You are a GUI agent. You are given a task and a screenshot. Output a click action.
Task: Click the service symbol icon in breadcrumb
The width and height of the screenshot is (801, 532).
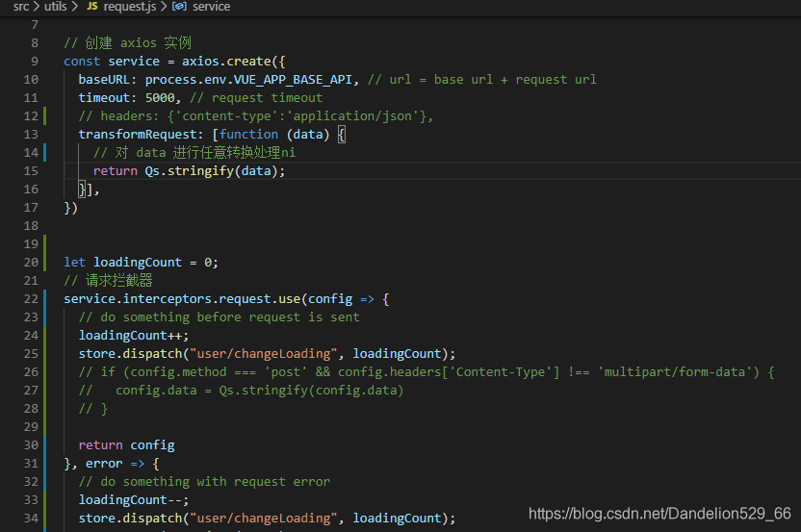(x=180, y=7)
